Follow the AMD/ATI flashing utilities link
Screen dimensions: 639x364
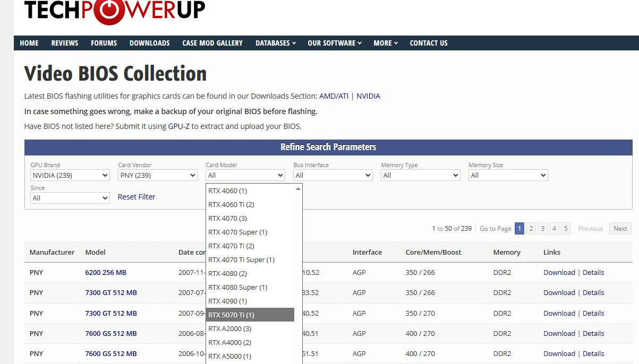click(334, 96)
